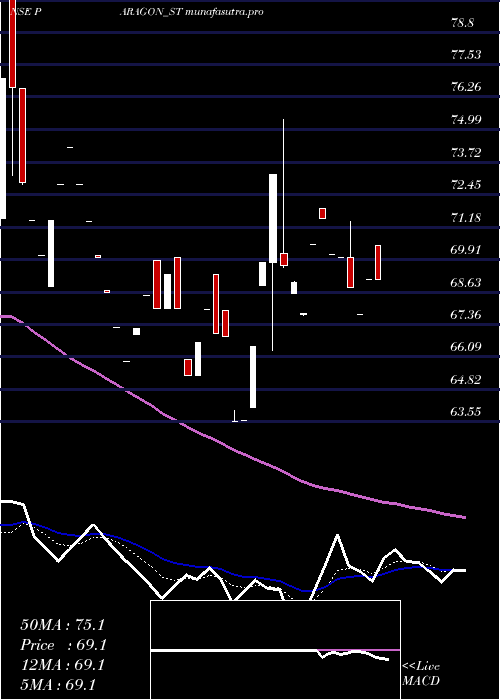Click the 68.63 price axis label
The width and height of the screenshot is (500, 700).
pyautogui.click(x=466, y=283)
